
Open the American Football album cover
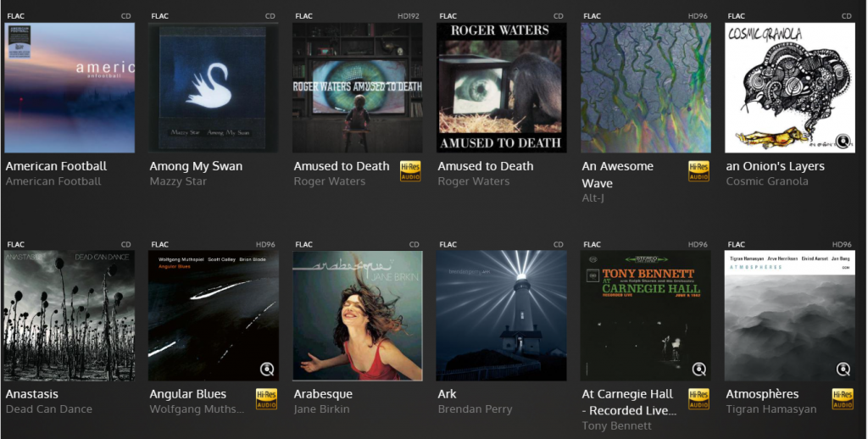click(70, 87)
